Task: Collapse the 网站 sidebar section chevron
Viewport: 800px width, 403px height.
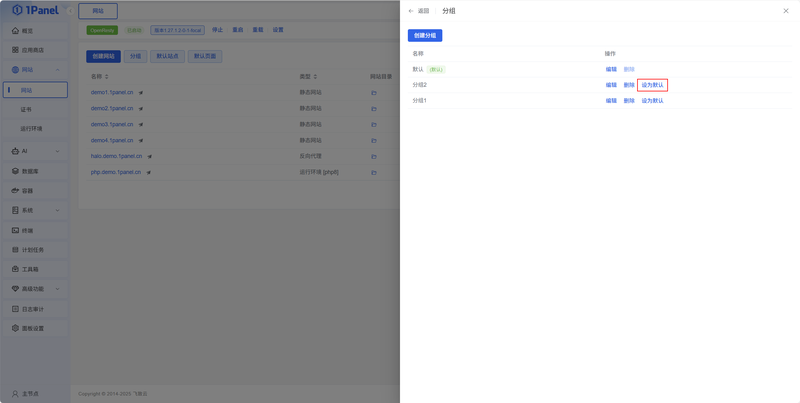Action: [x=57, y=70]
